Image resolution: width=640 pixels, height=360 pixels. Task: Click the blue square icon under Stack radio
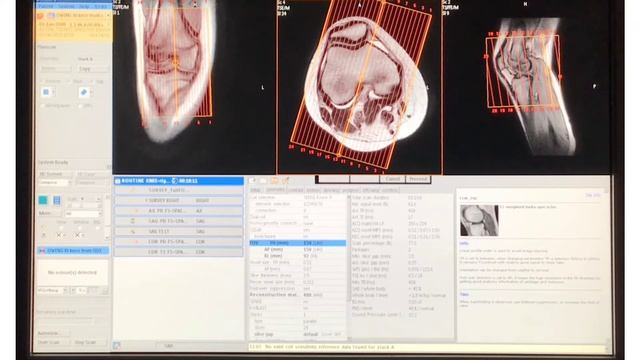coord(46,92)
